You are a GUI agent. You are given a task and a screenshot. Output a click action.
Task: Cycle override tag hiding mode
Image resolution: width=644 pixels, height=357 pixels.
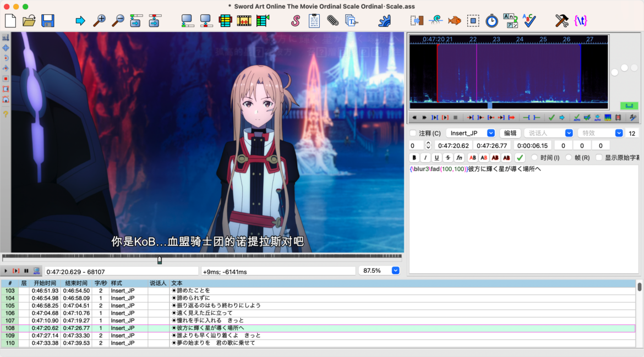click(581, 20)
